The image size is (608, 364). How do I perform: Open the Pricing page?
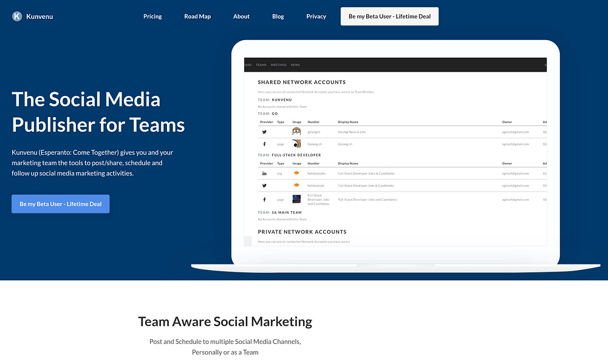(152, 16)
